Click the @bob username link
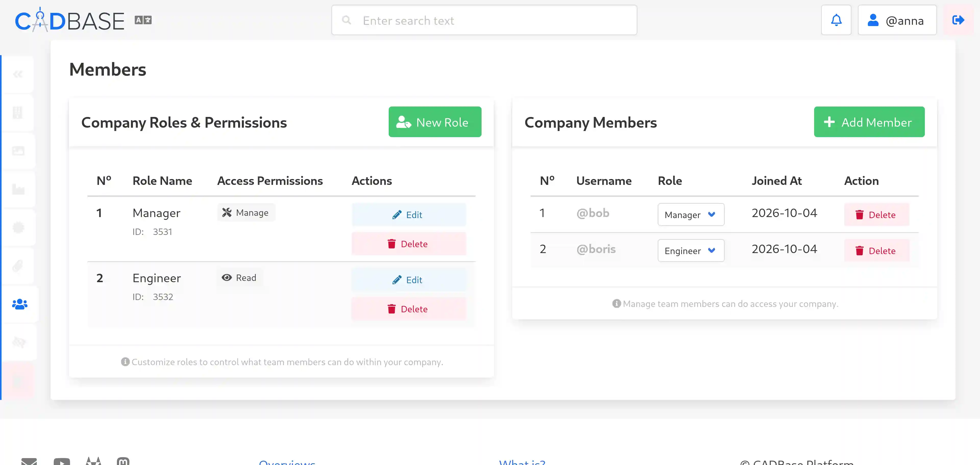The width and height of the screenshot is (980, 465). point(593,213)
